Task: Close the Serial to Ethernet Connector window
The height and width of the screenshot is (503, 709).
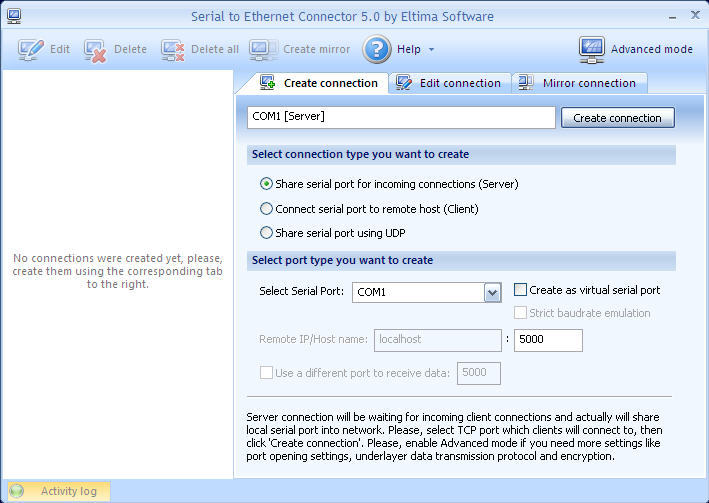Action: click(695, 15)
